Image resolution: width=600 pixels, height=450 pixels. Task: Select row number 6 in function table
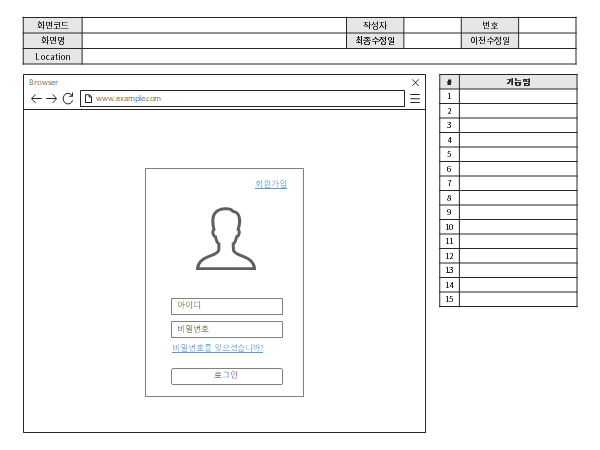coord(508,169)
